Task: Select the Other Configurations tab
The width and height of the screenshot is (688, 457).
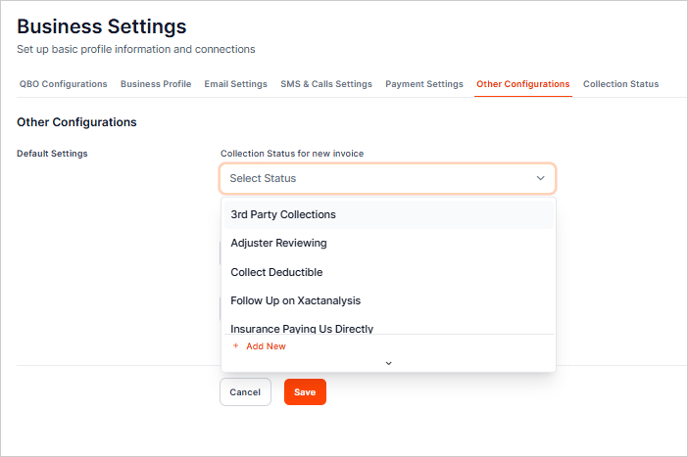Action: tap(523, 84)
